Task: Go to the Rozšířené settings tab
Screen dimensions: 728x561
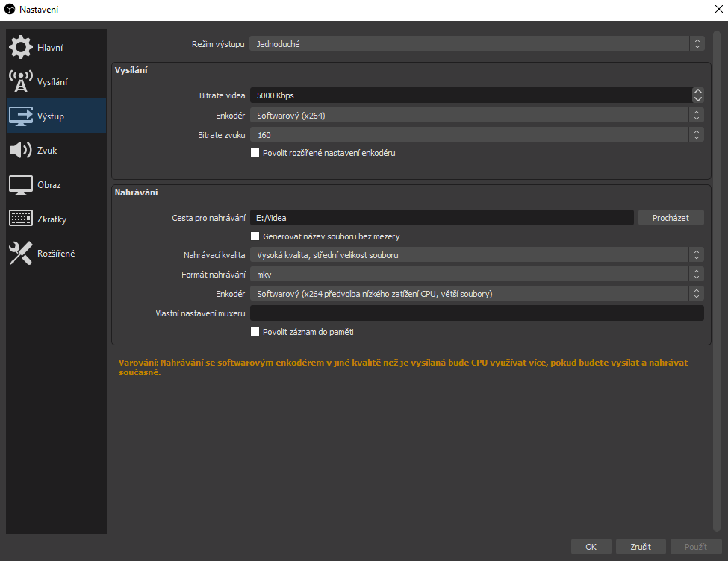Action: point(56,254)
